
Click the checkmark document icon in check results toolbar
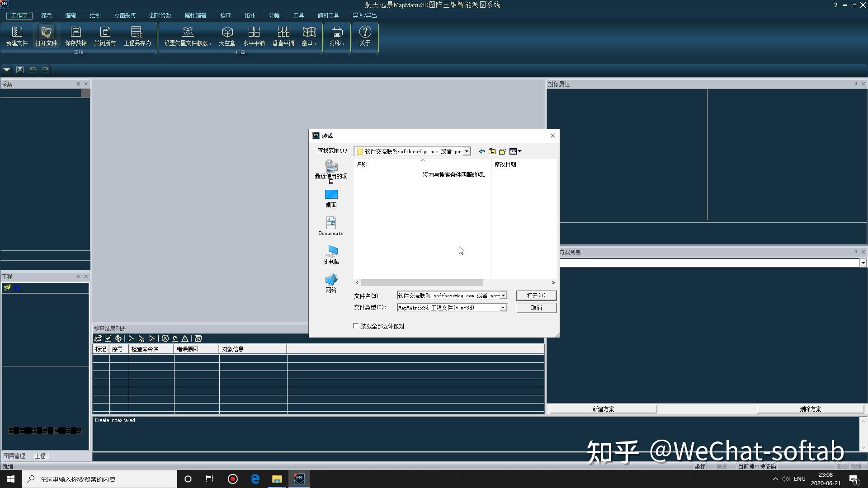[108, 338]
